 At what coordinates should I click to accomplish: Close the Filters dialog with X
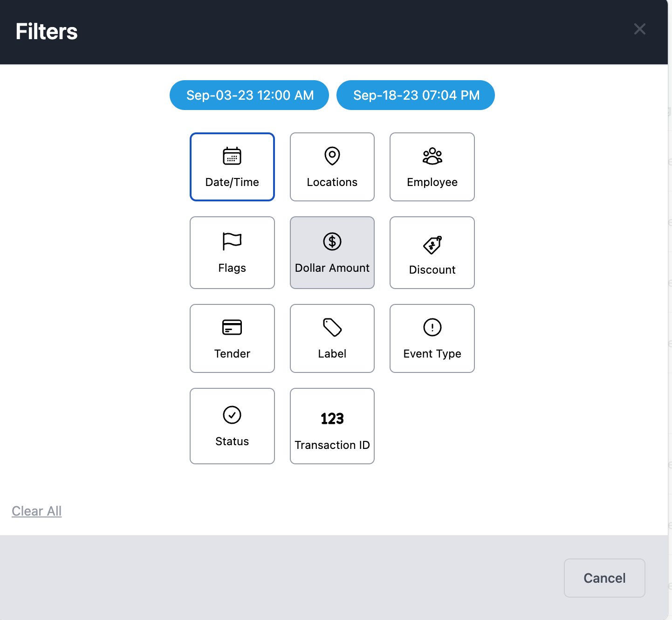tap(639, 29)
